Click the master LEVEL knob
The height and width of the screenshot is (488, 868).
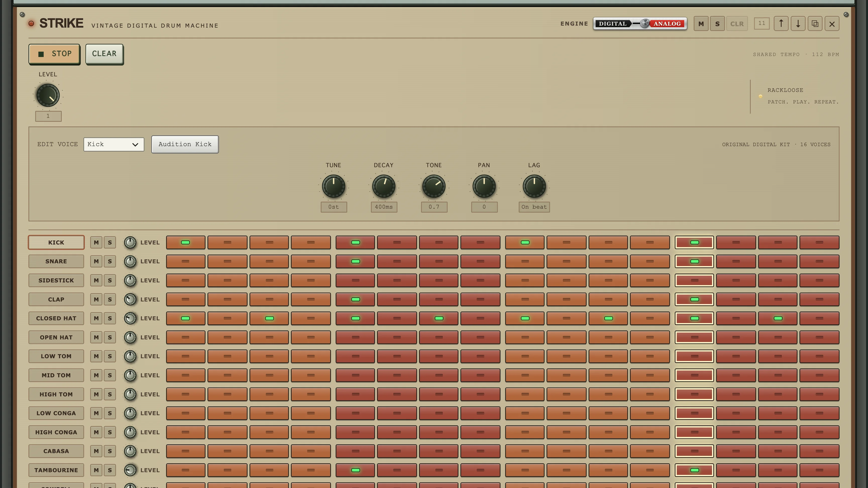click(48, 95)
